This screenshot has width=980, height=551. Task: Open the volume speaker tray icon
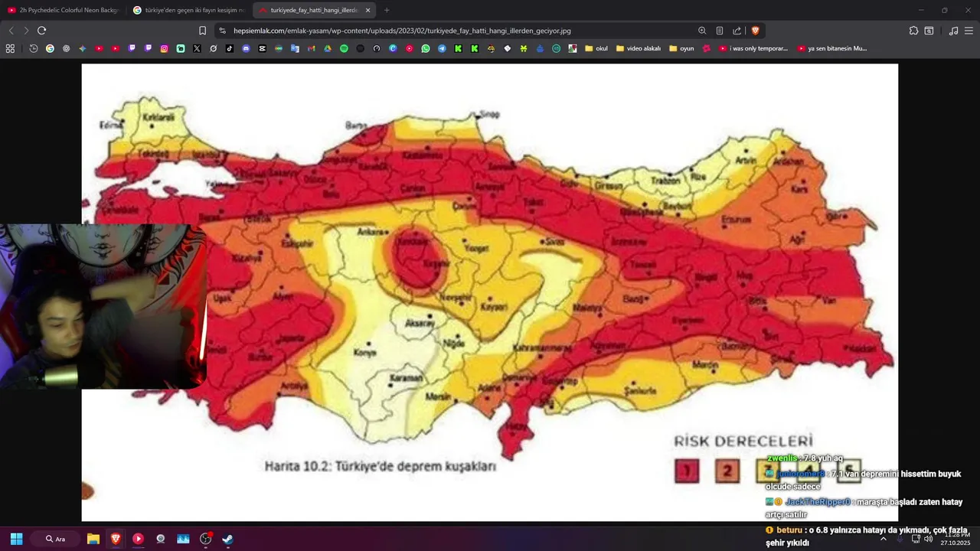click(929, 539)
